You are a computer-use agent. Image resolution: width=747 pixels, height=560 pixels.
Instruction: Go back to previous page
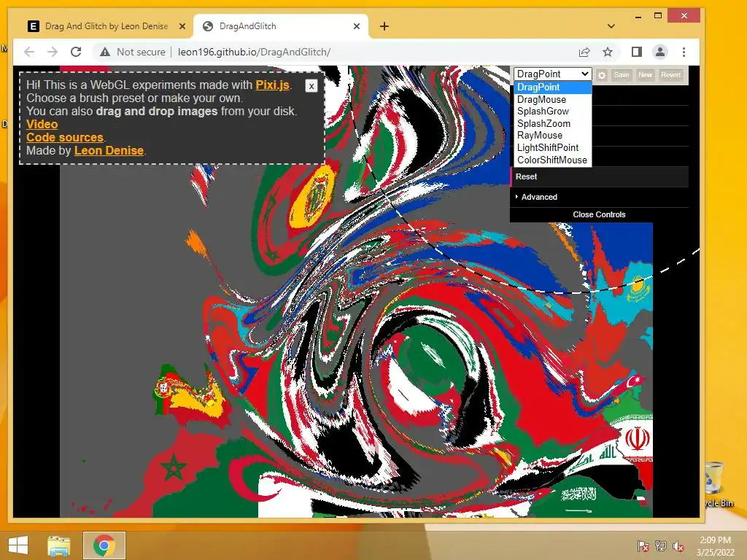(x=29, y=52)
